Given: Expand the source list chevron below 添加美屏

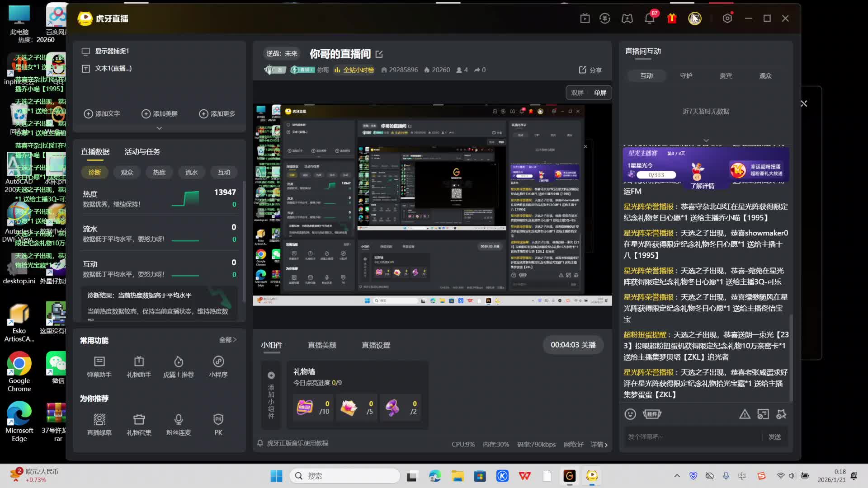Looking at the screenshot, I should click(159, 128).
